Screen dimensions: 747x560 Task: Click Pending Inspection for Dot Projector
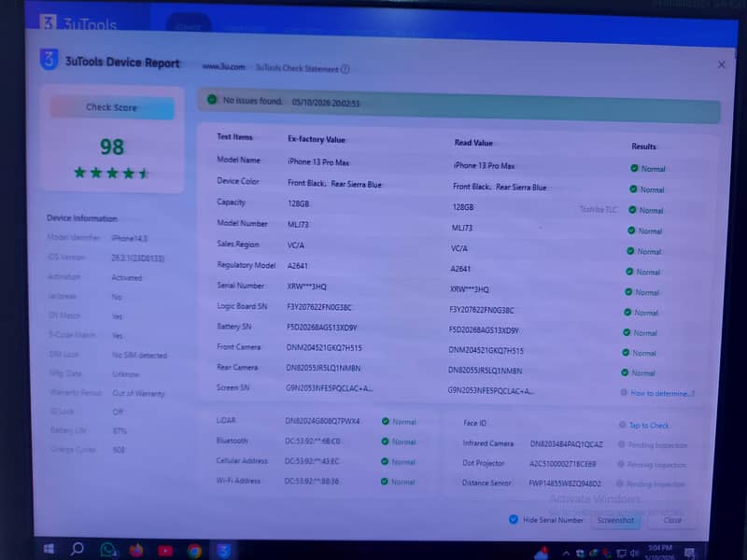[x=656, y=465]
